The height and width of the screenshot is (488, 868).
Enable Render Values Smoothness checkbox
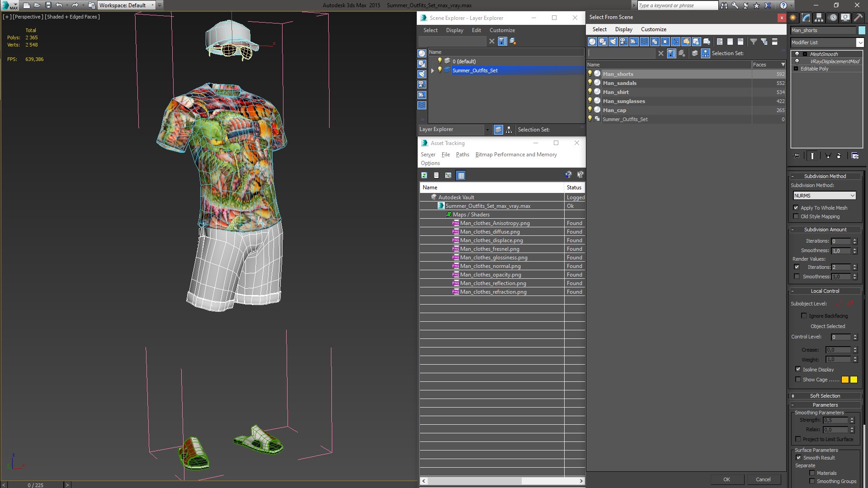pos(797,277)
